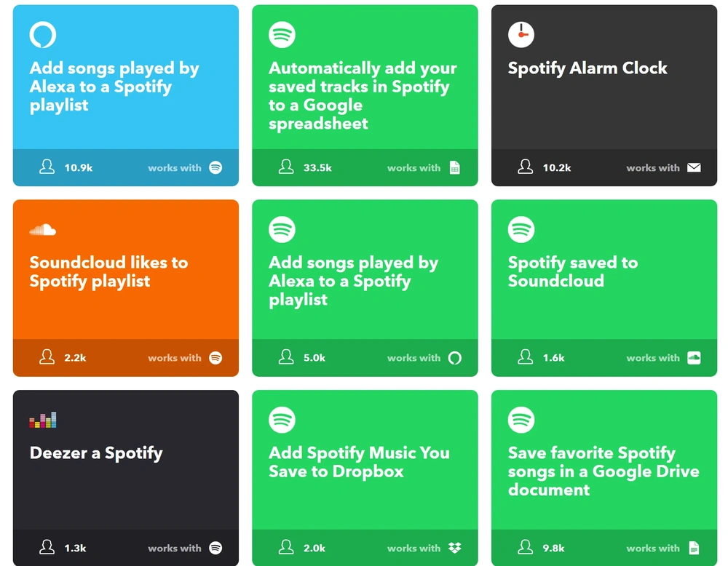Click the Soundcloud cloud icon on orange card
The width and height of the screenshot is (728, 566).
point(43,230)
